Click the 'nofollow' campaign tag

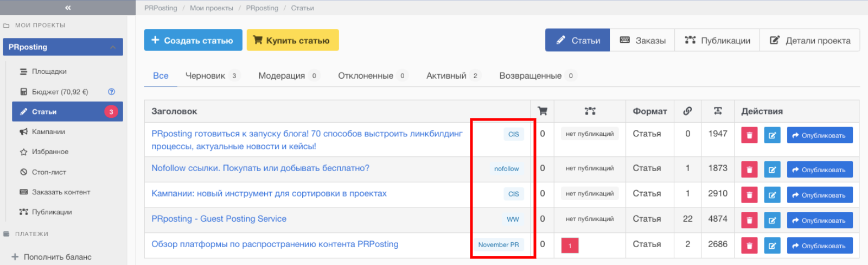[506, 169]
